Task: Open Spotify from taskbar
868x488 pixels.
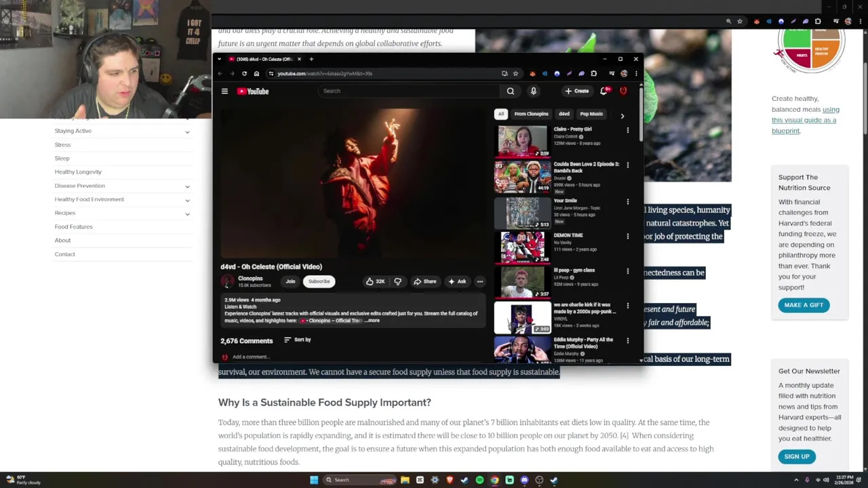Action: pos(479,480)
